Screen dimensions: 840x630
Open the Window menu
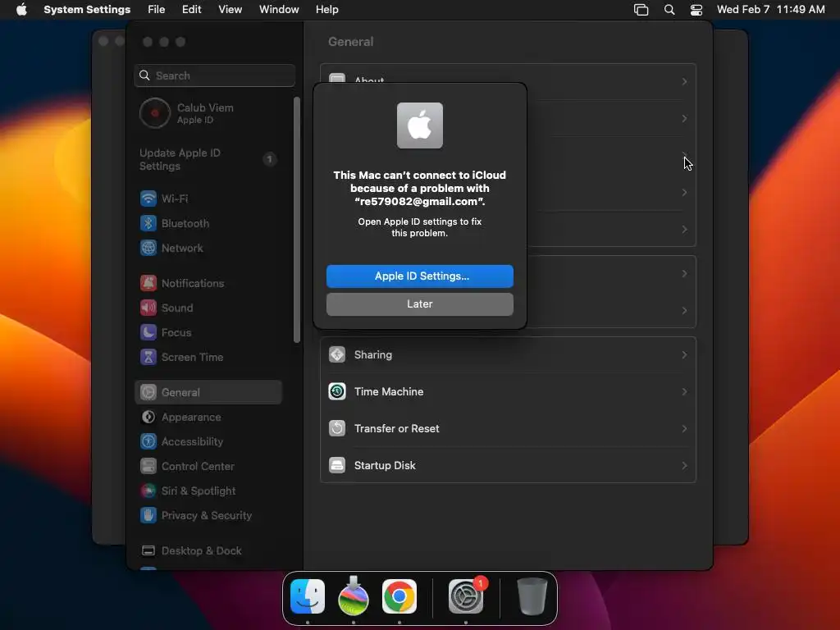(279, 10)
